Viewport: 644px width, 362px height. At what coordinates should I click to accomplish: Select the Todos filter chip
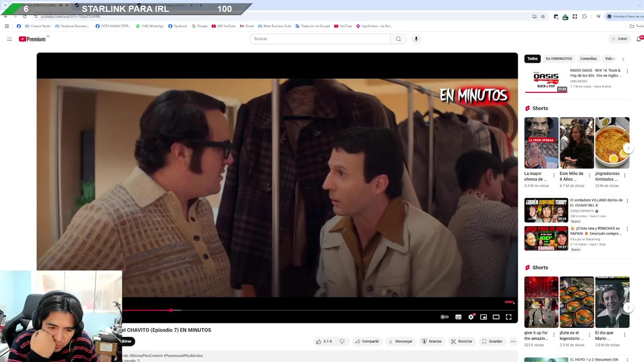click(x=532, y=59)
